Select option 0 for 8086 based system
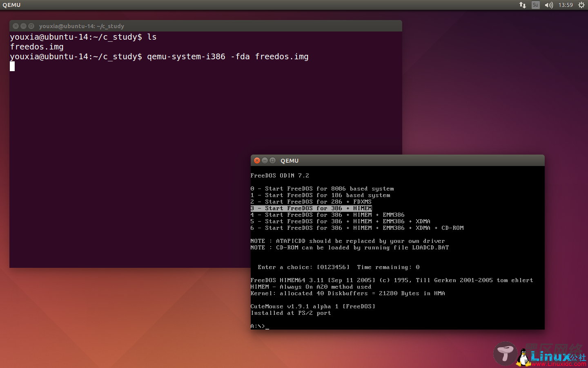This screenshot has width=588, height=368. coord(322,188)
